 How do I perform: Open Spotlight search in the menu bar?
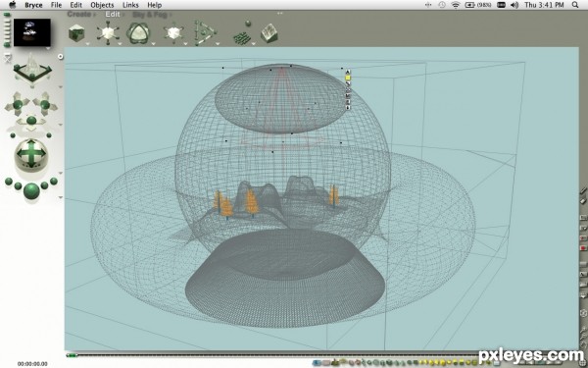coord(575,5)
